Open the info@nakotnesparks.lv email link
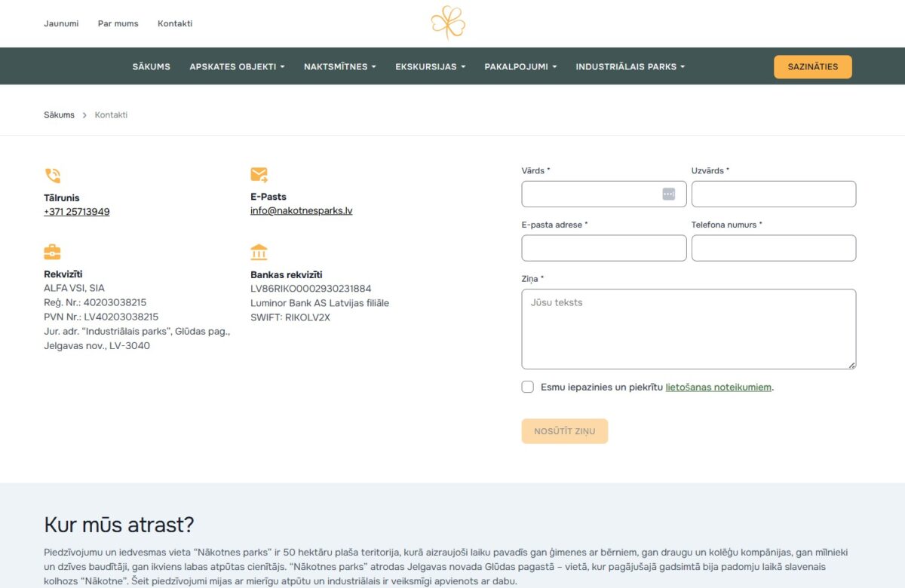Image resolution: width=905 pixels, height=588 pixels. coord(302,210)
